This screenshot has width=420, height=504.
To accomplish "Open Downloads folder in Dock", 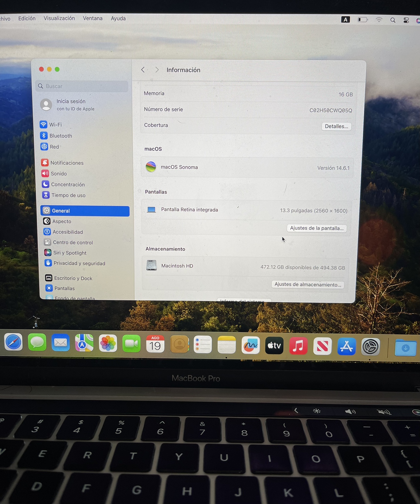I will (x=405, y=348).
